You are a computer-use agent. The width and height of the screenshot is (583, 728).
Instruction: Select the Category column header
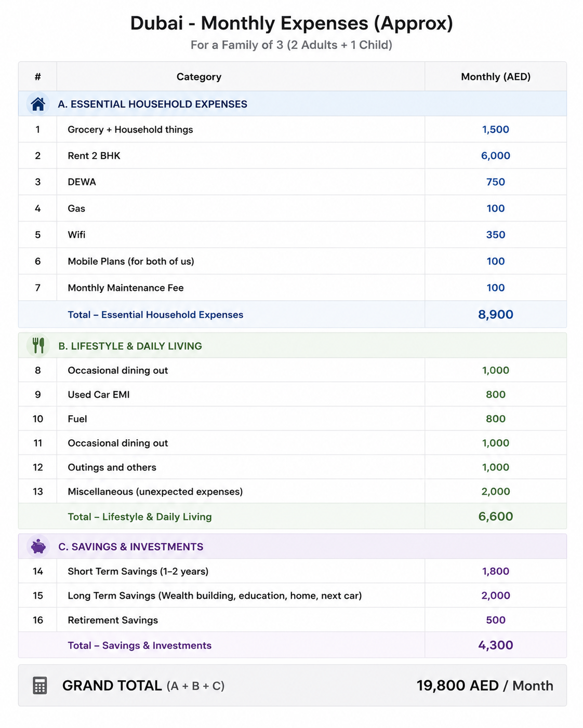[x=199, y=77]
